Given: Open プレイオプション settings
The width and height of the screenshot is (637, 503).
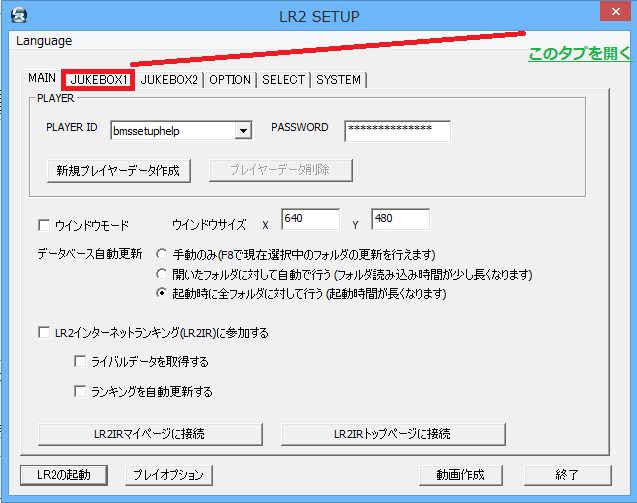Looking at the screenshot, I should tap(169, 475).
